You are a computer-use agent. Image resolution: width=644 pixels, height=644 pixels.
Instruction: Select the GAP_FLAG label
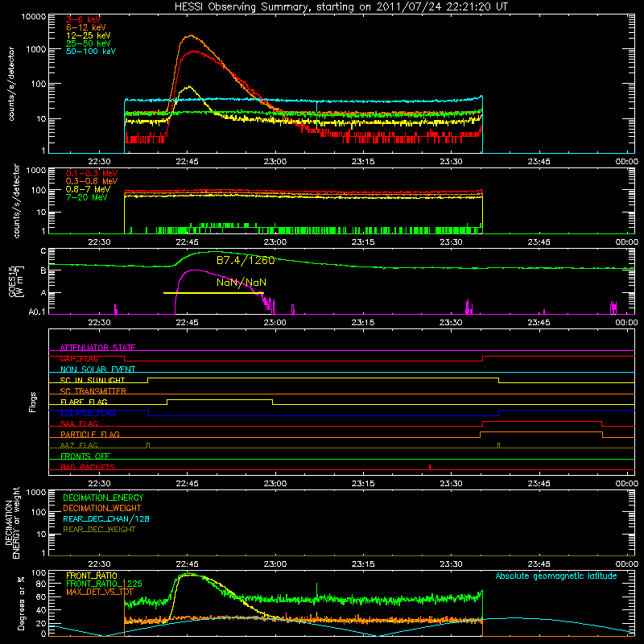79,358
